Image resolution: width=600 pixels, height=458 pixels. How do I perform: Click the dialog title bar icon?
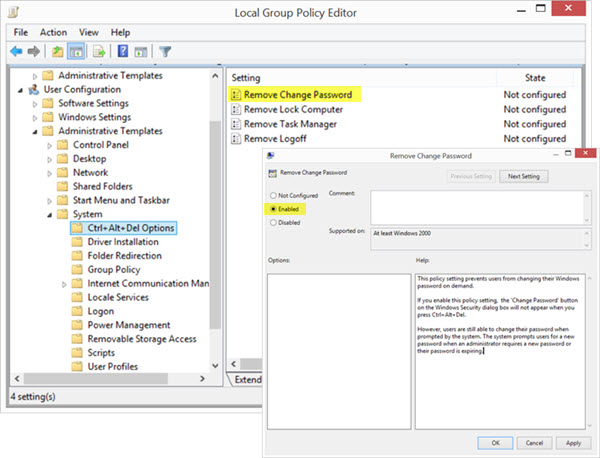271,155
